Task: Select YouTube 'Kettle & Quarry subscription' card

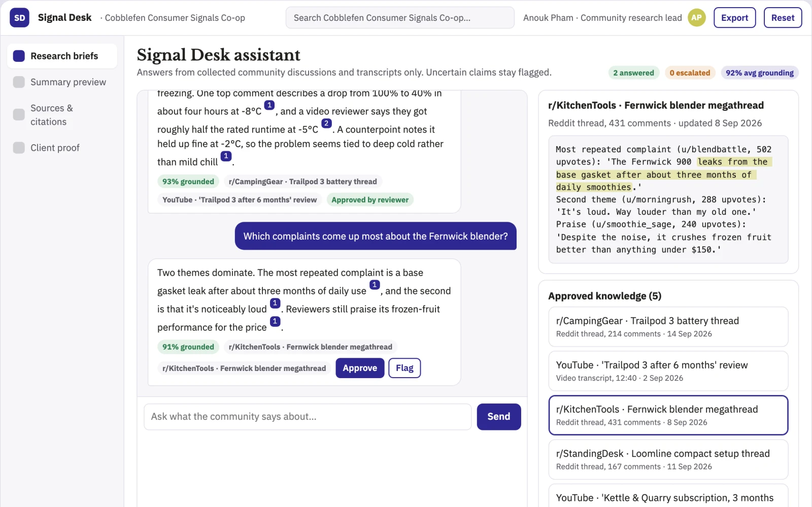Action: click(668, 496)
